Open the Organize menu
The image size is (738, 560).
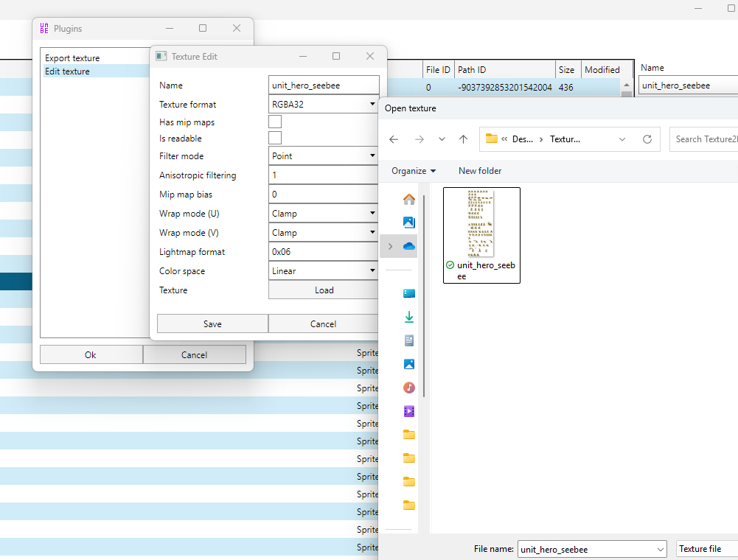[x=414, y=171]
